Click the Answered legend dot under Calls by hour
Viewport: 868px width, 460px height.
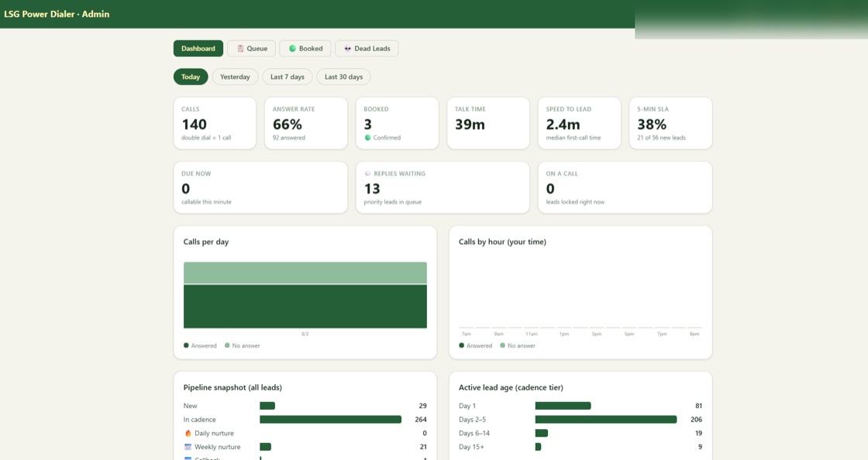[462, 345]
